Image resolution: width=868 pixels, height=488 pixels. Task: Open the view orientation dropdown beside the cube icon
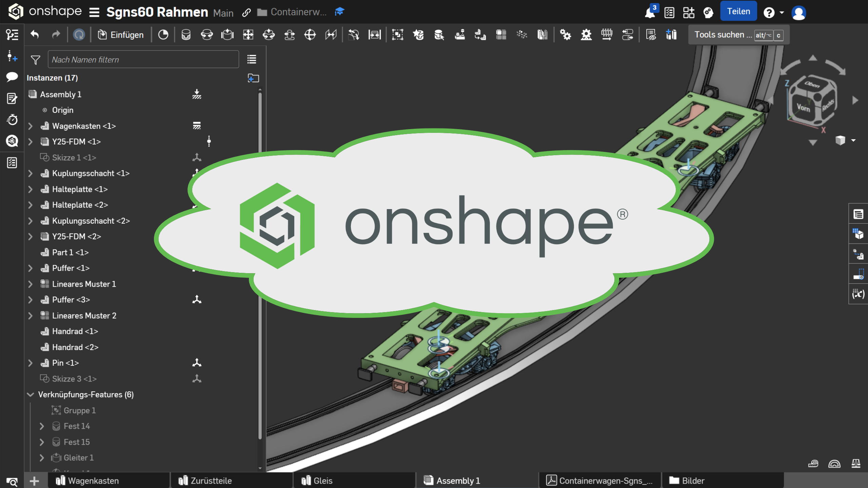[854, 140]
